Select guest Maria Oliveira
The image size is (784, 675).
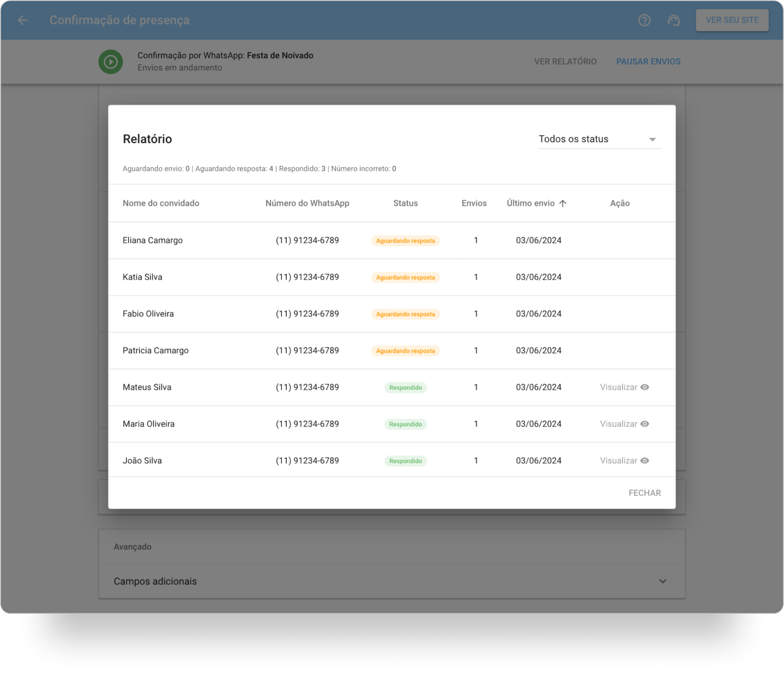(x=149, y=424)
